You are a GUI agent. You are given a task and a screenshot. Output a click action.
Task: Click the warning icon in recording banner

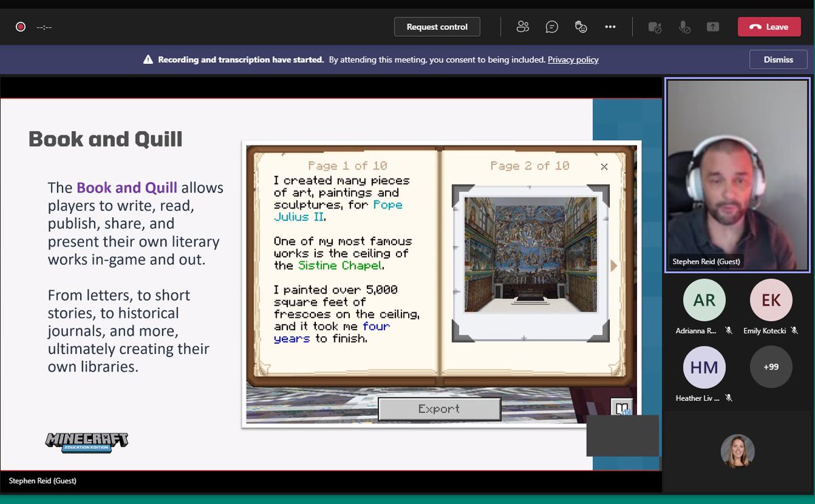tap(148, 60)
